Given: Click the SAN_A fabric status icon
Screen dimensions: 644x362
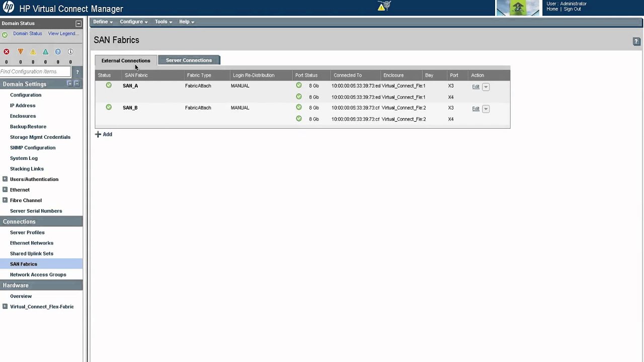Looking at the screenshot, I should [109, 85].
